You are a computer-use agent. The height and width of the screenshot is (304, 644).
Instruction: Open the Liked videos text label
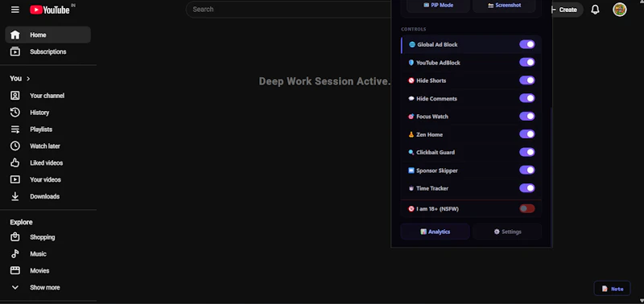tap(47, 163)
